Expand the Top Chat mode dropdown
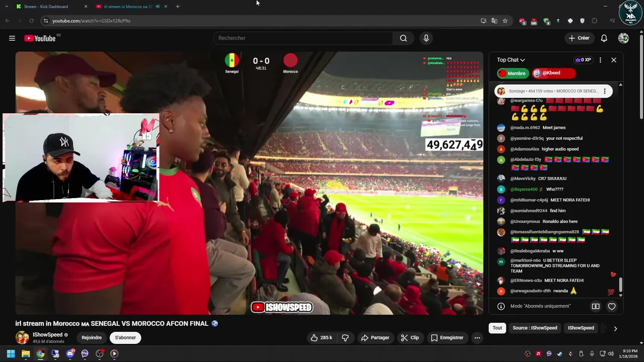Viewport: 644px width, 362px height. click(511, 60)
